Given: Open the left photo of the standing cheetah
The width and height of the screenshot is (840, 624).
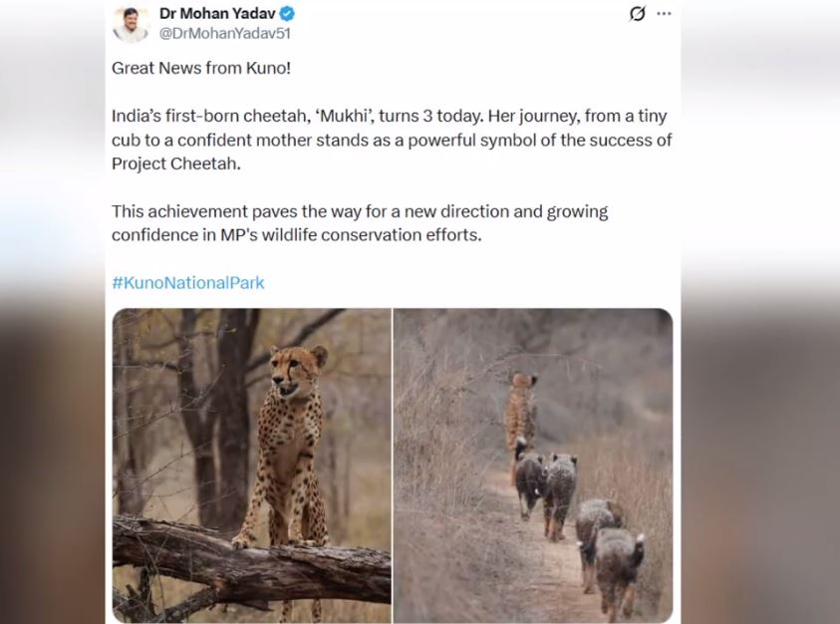Looking at the screenshot, I should 251,465.
